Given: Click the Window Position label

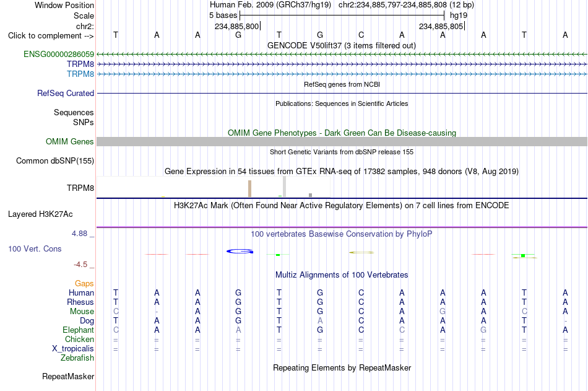Looking at the screenshot, I should pyautogui.click(x=64, y=5).
